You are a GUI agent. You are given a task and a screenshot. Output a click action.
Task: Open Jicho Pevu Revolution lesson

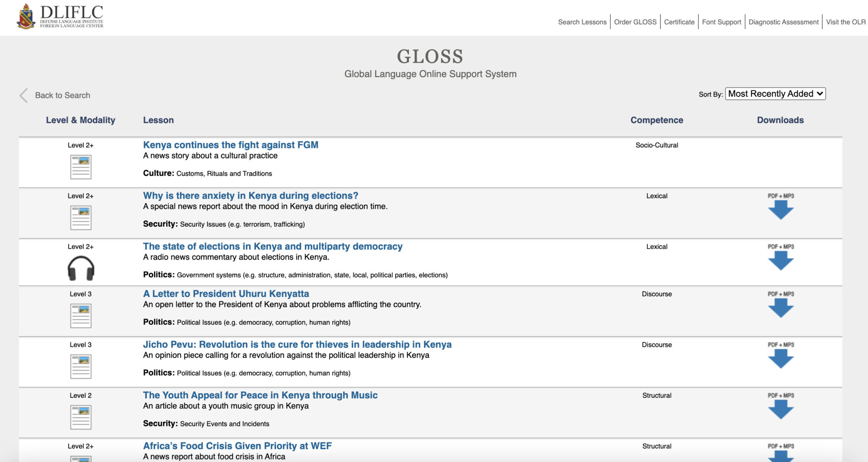click(297, 345)
